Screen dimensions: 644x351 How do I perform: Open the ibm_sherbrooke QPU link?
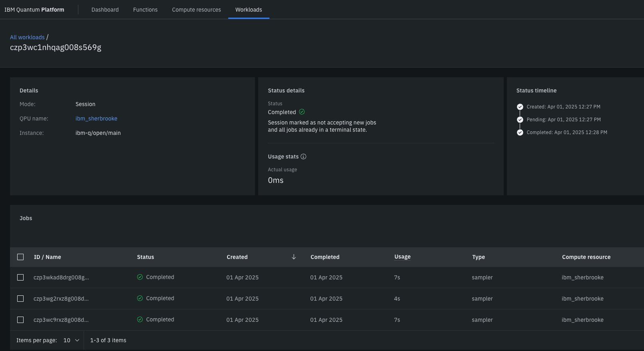point(96,118)
